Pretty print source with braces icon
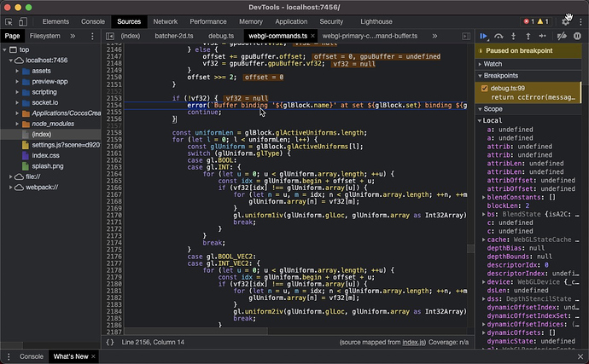The width and height of the screenshot is (589, 364). [109, 342]
